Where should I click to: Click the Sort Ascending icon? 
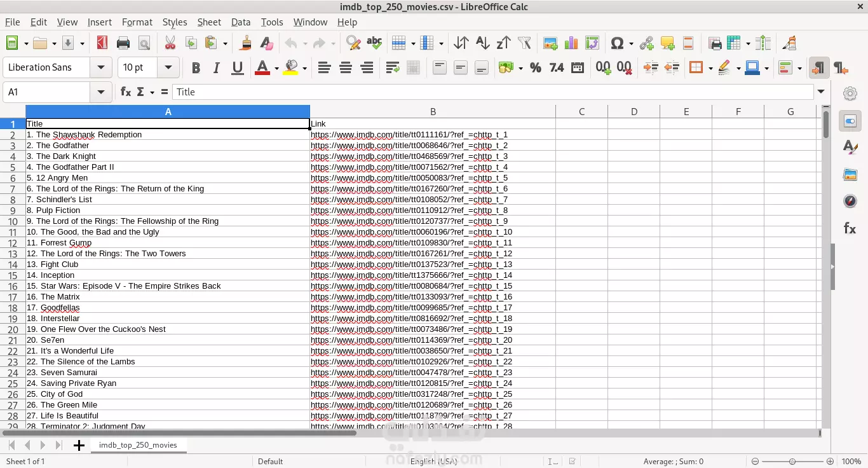(x=482, y=43)
